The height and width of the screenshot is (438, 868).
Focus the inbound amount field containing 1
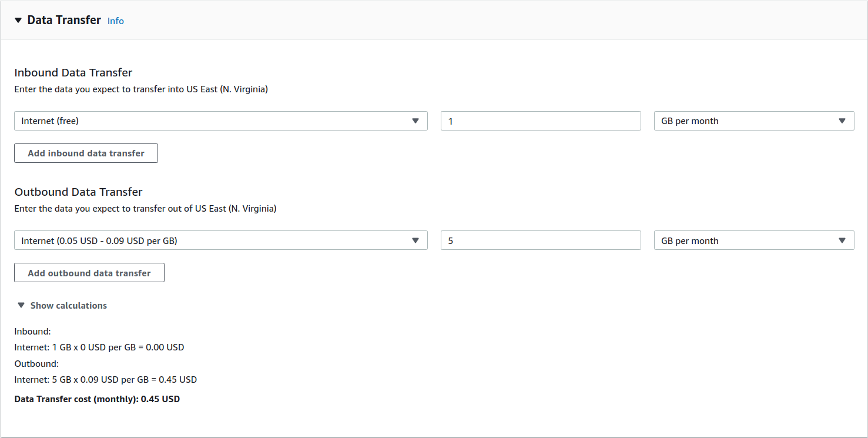(541, 121)
